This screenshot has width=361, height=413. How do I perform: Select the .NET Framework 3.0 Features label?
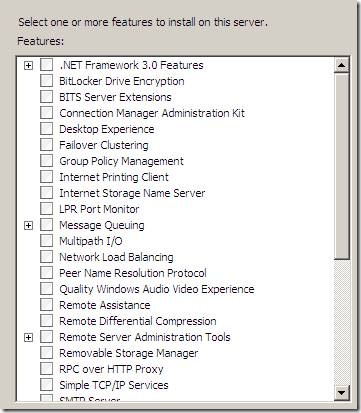click(131, 65)
